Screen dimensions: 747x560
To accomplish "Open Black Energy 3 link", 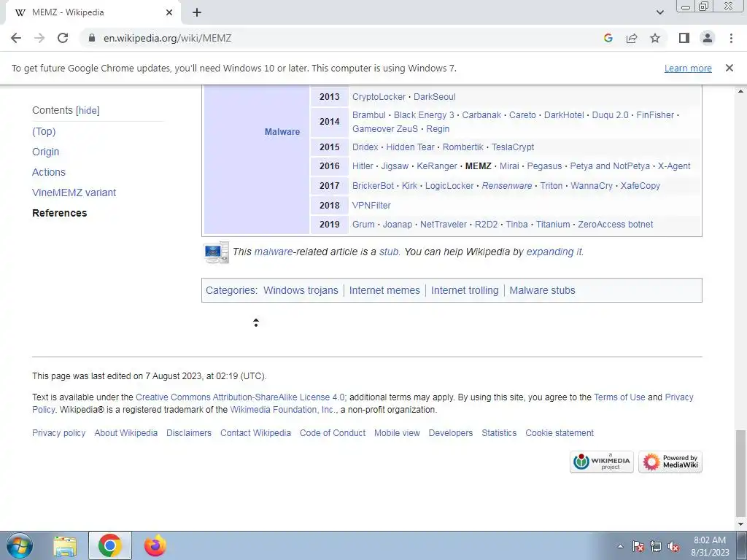I will pos(424,115).
